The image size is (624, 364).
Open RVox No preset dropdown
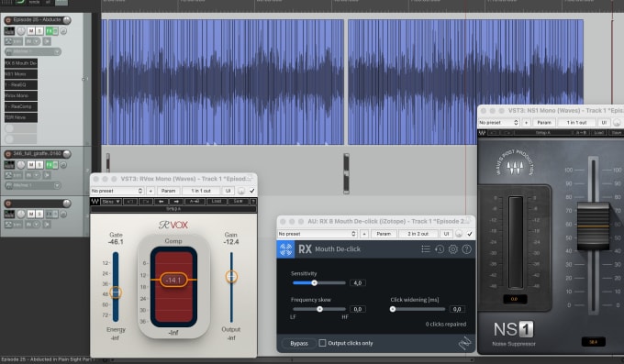(117, 191)
